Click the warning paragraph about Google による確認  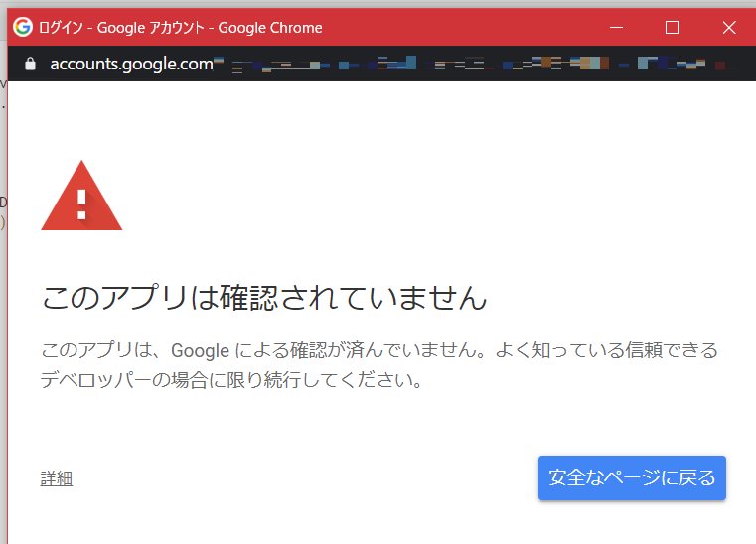tap(378, 365)
